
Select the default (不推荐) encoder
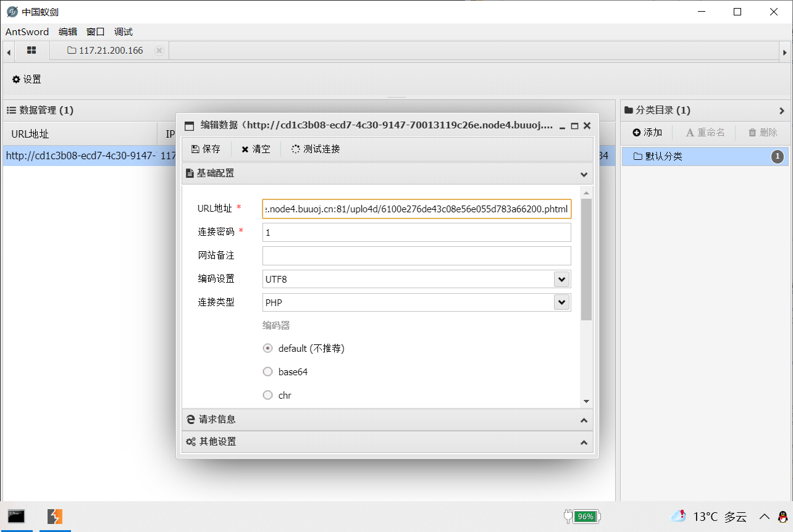click(267, 348)
